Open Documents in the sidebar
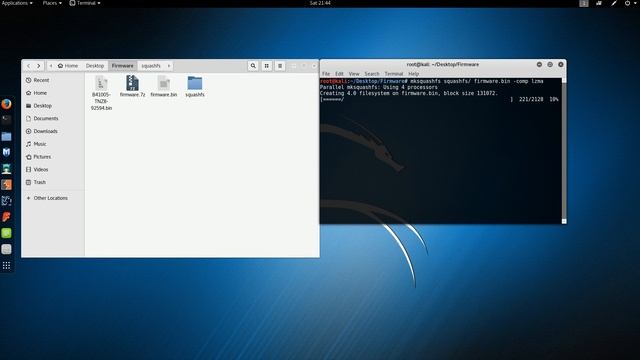 click(x=46, y=118)
